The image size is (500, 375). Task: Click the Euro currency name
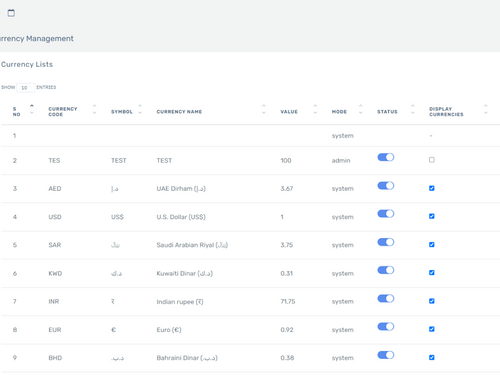169,330
